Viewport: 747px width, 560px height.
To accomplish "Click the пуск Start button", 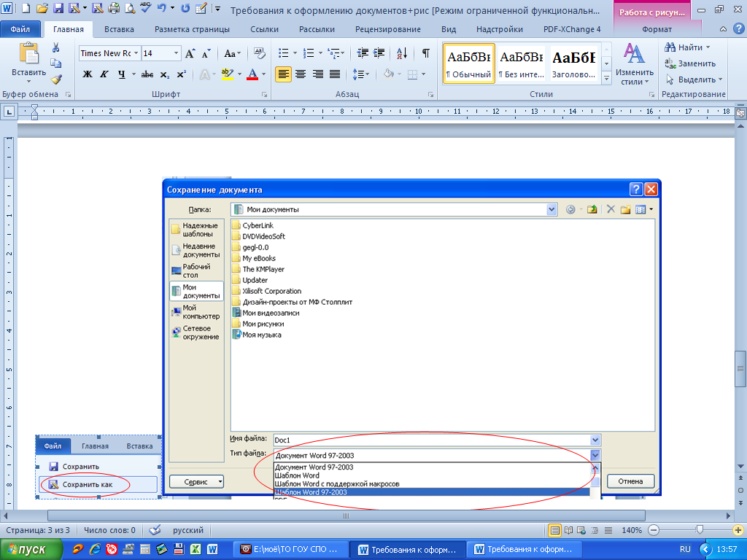I will click(x=31, y=550).
